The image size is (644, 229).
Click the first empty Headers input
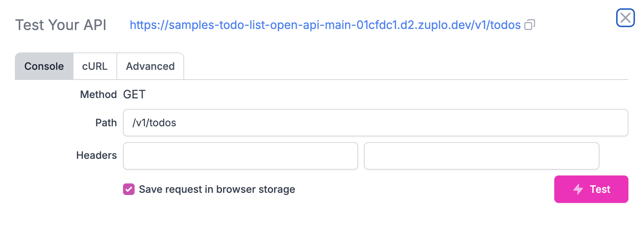pos(240,156)
